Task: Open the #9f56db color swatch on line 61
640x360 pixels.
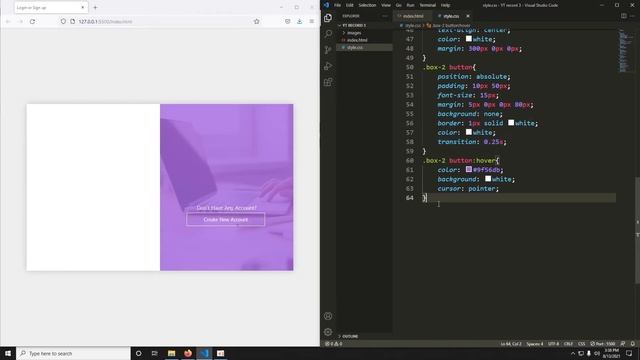Action: [x=469, y=169]
